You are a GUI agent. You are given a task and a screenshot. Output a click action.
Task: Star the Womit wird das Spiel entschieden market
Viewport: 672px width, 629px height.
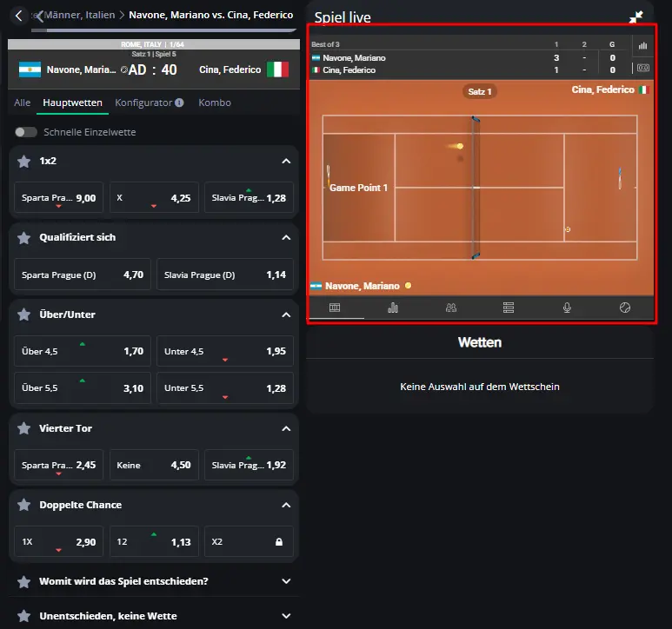tap(24, 581)
